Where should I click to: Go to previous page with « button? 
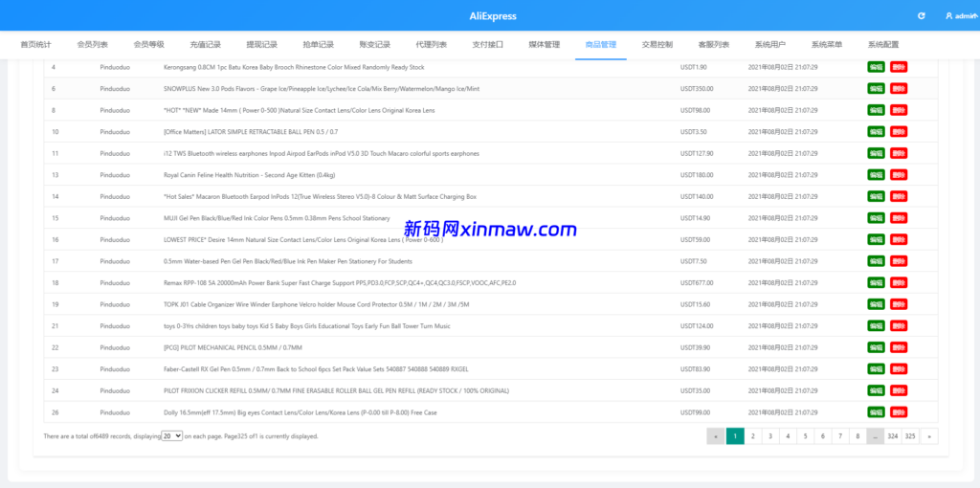tap(716, 436)
